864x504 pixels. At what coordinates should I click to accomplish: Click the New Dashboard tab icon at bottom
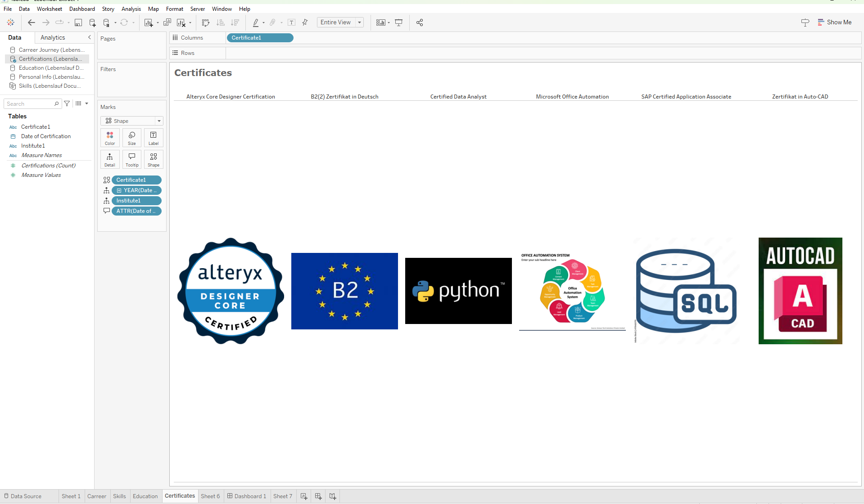(x=318, y=496)
